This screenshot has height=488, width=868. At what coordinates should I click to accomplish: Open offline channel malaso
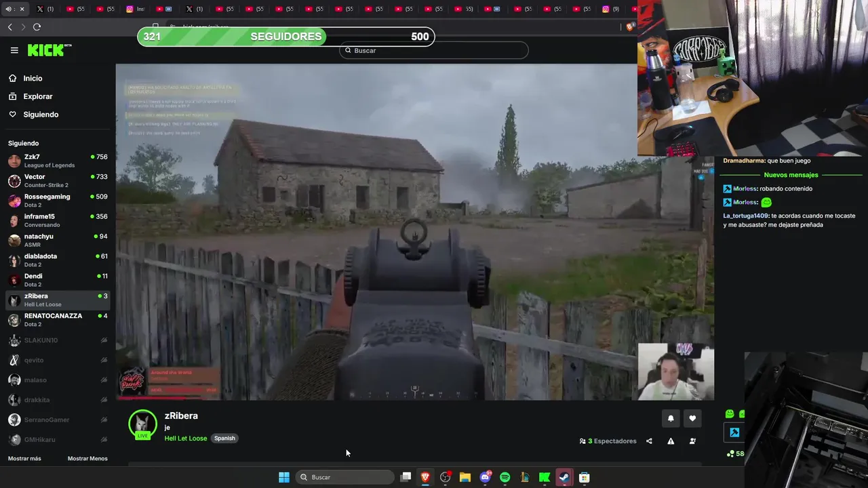tap(58, 380)
